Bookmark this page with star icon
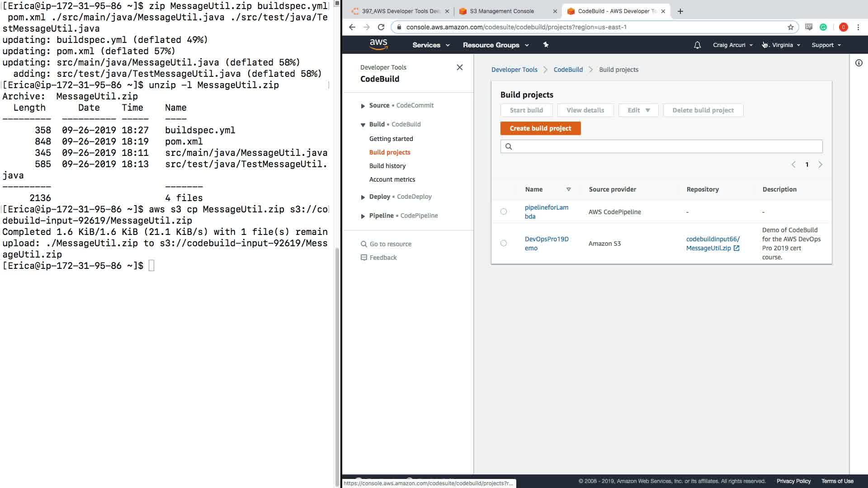 coord(790,27)
